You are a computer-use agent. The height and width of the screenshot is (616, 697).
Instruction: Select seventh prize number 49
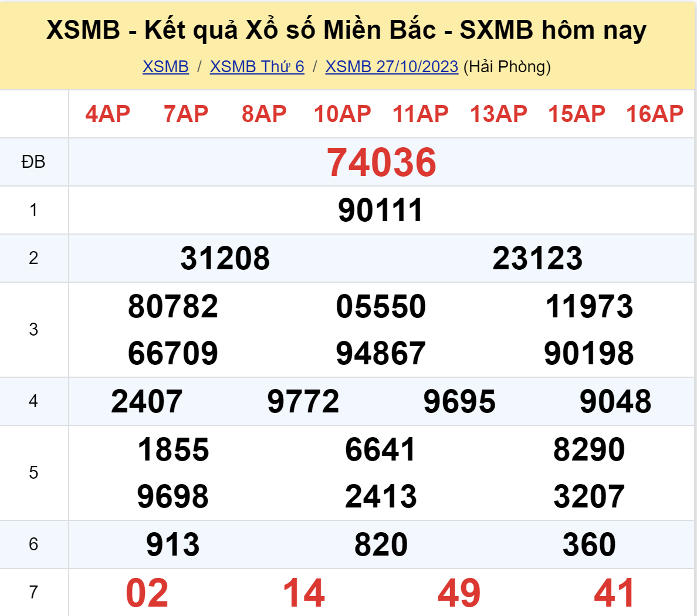click(x=459, y=593)
